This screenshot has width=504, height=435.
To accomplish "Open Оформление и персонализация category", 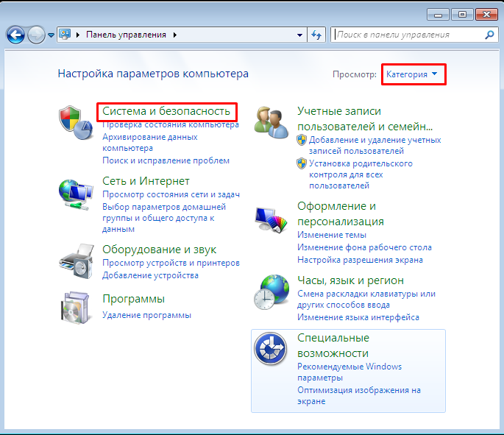I will click(x=341, y=213).
